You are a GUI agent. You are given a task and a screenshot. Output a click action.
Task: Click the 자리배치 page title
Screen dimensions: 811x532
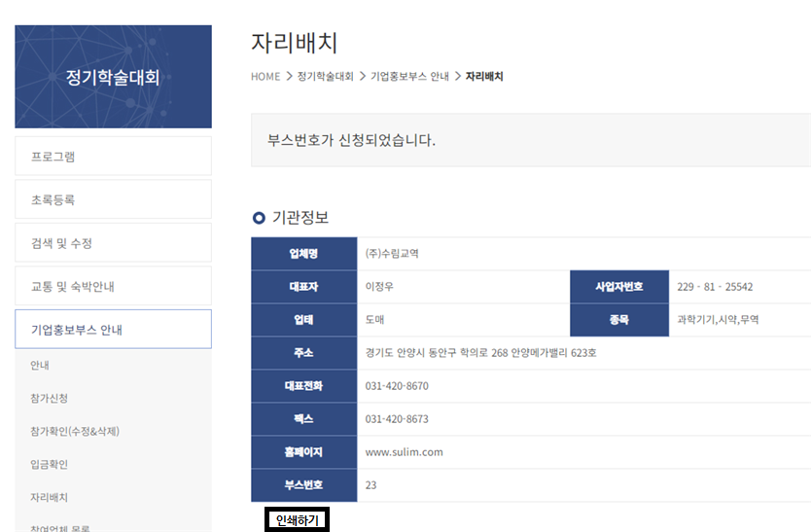(x=295, y=43)
